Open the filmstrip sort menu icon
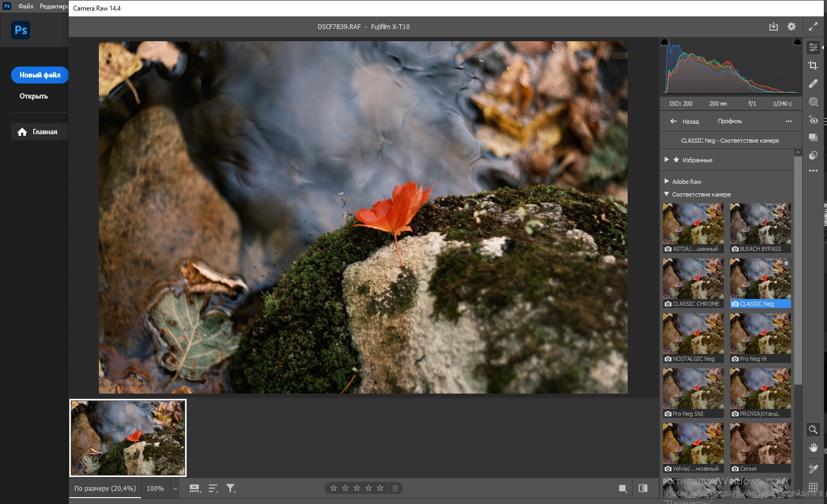Viewport: 827px width, 504px height. pyautogui.click(x=213, y=489)
